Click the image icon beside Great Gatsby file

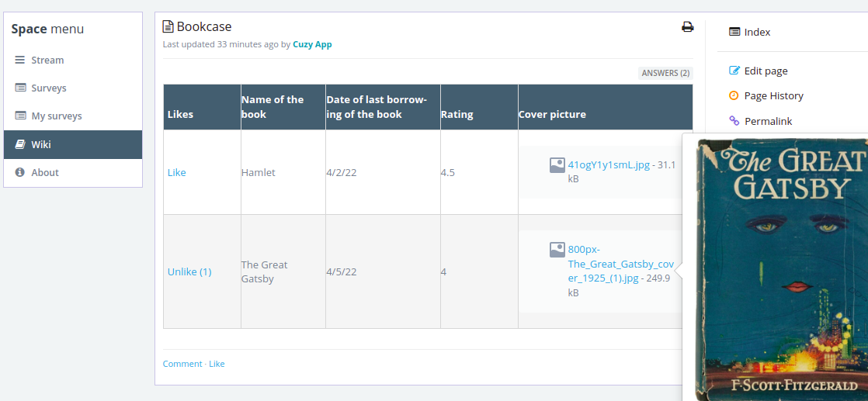tap(557, 250)
